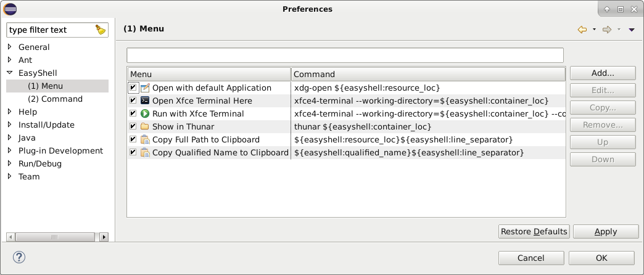This screenshot has height=275, width=644.
Task: Disable Copy Full Path to Clipboard checkbox
Action: click(x=133, y=139)
